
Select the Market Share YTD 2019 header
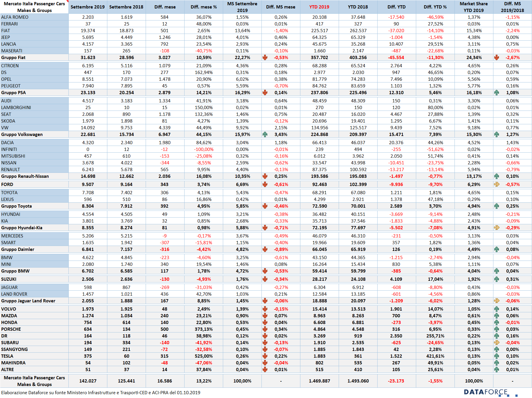pos(474,7)
